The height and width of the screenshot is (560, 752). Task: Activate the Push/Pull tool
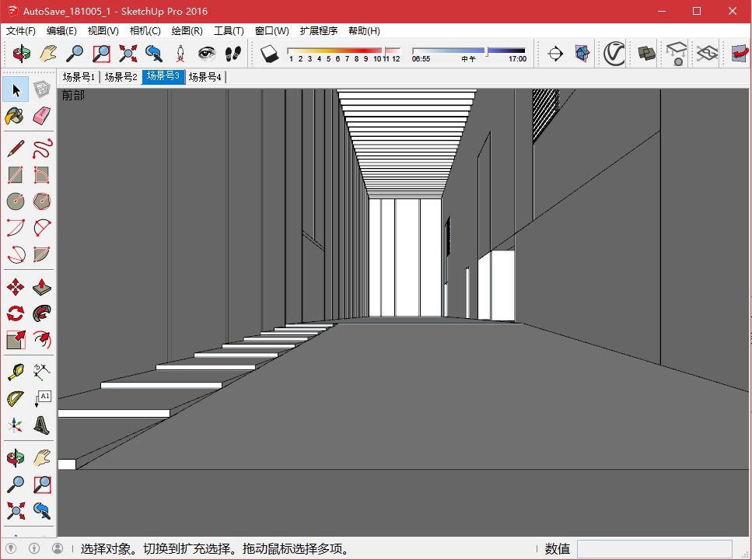point(42,287)
